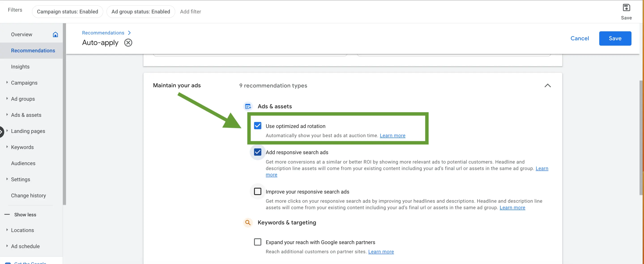The image size is (644, 264).
Task: Open Learn more for Google search partners
Action: coord(381,251)
